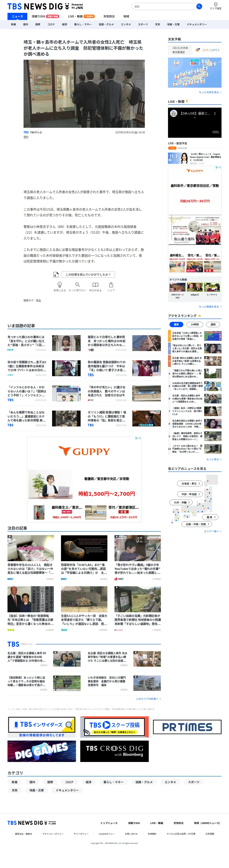Expand もっと天気を見る link
Screen dimensions: 229x868
(210, 92)
